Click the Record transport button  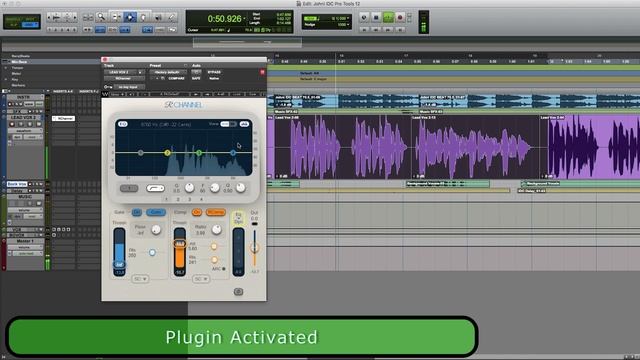pyautogui.click(x=400, y=17)
